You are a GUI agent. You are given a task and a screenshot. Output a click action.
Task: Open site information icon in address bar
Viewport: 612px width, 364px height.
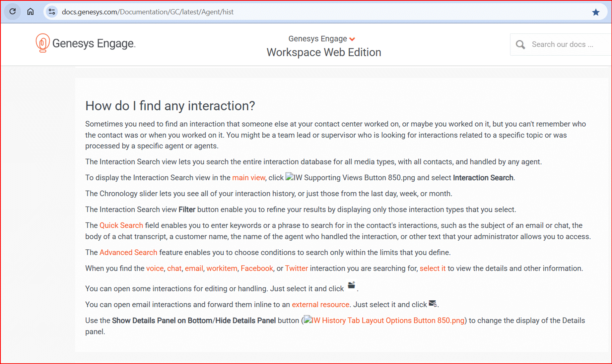point(52,12)
